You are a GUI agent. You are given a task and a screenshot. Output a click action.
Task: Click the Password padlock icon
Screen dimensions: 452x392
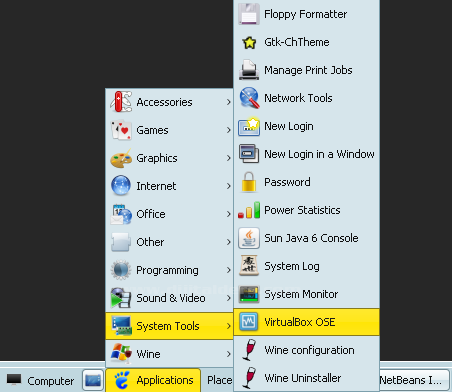[x=249, y=182]
